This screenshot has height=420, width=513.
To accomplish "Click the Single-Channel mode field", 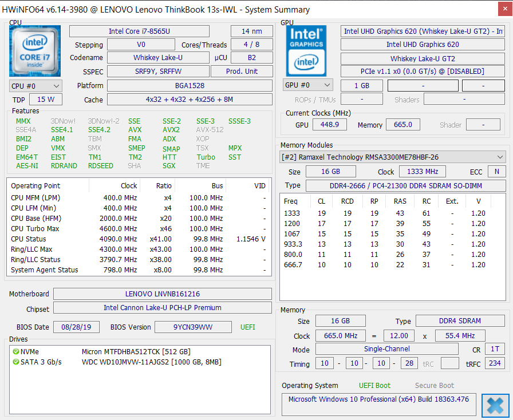I will click(386, 349).
